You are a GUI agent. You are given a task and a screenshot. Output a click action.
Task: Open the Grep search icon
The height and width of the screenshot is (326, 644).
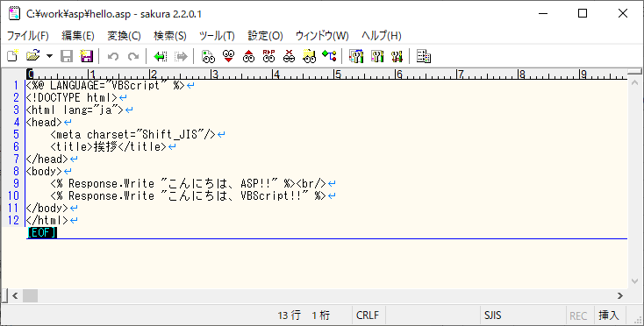point(309,56)
